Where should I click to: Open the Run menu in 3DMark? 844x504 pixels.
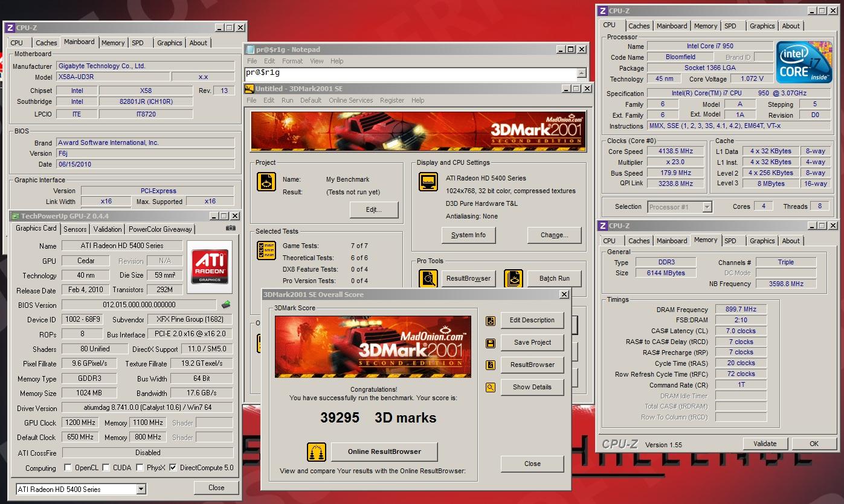click(x=288, y=100)
